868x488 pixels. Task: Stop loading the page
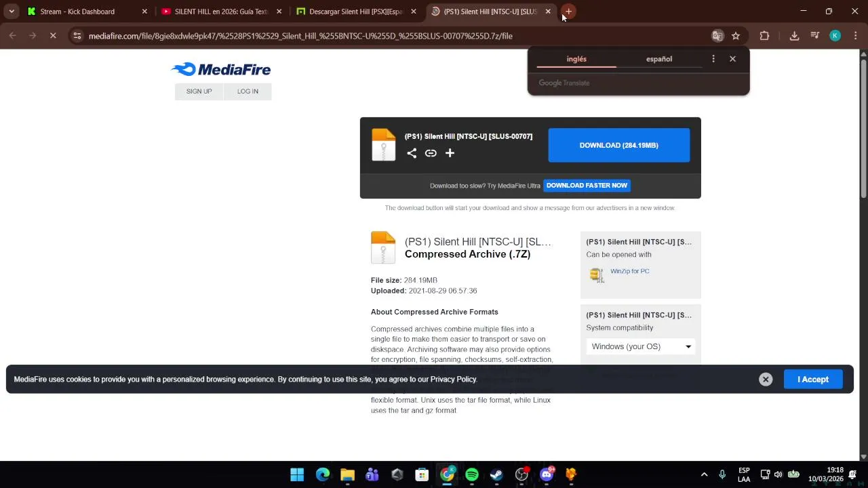53,36
